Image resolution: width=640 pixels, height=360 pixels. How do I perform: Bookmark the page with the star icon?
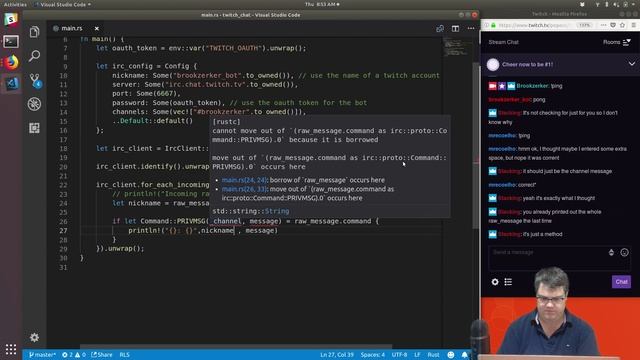click(622, 25)
